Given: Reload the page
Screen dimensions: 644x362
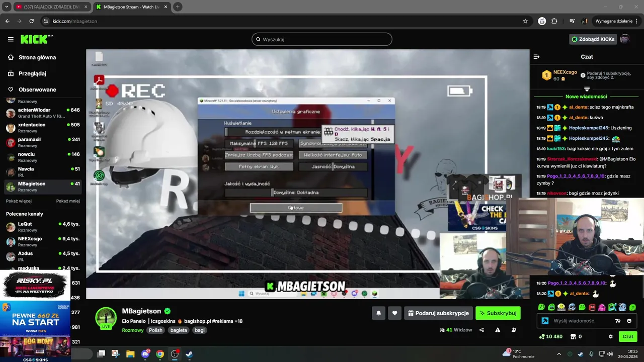Looking at the screenshot, I should click(31, 21).
